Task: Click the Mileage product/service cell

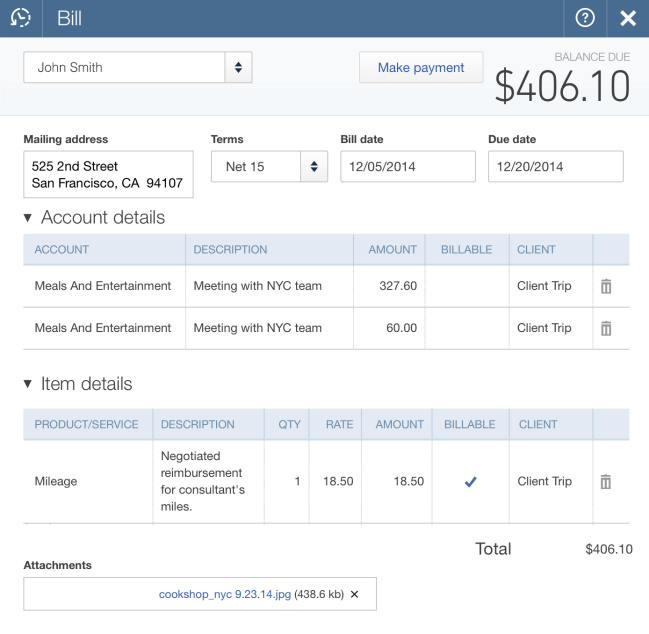Action: pyautogui.click(x=88, y=481)
